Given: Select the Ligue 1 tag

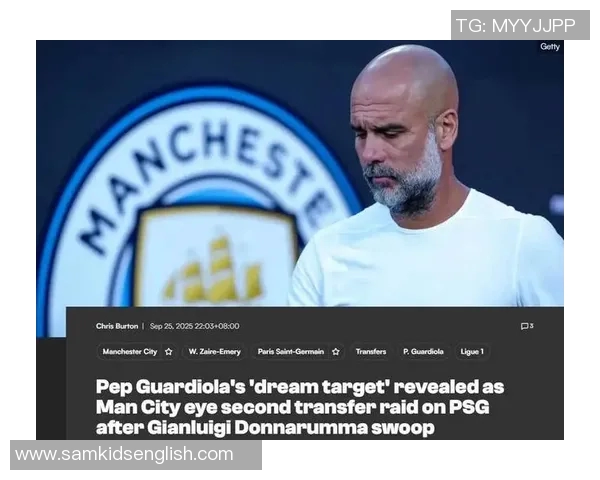Looking at the screenshot, I should [x=472, y=352].
